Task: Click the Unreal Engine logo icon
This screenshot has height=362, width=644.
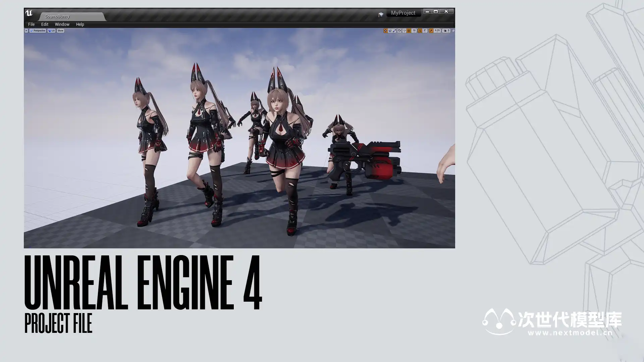Action: tap(29, 13)
